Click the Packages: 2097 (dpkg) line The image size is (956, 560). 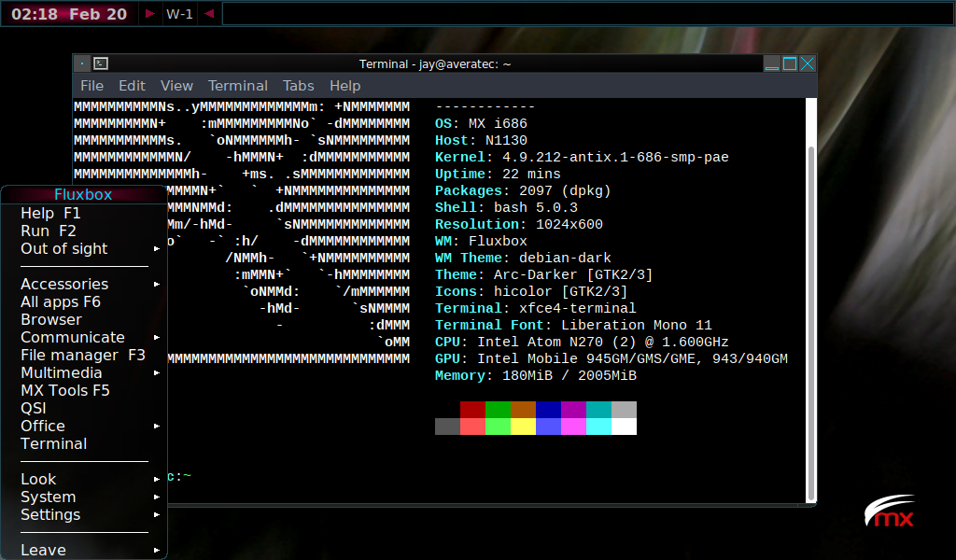523,190
